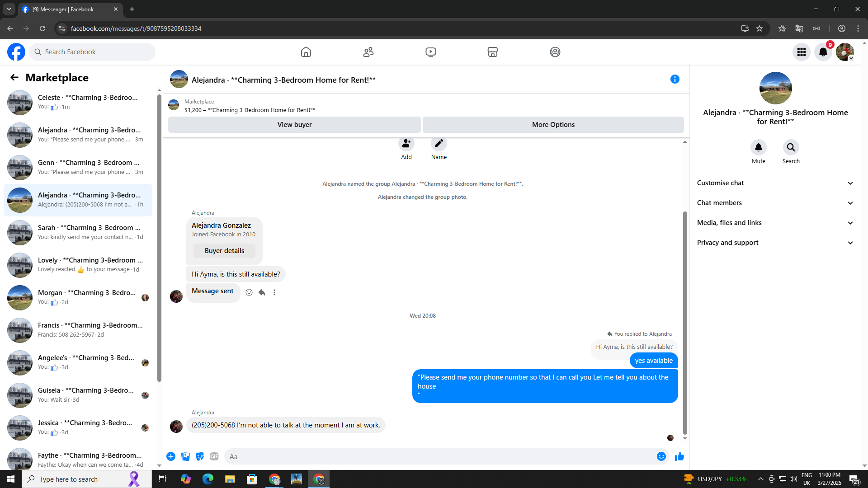Reply to the 'Message sent' message

point(262,292)
